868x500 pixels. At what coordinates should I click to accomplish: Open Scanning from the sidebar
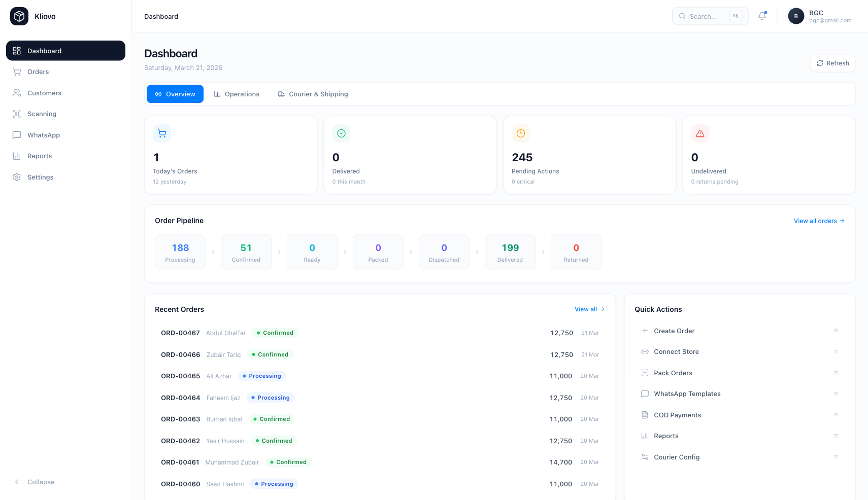click(x=42, y=114)
